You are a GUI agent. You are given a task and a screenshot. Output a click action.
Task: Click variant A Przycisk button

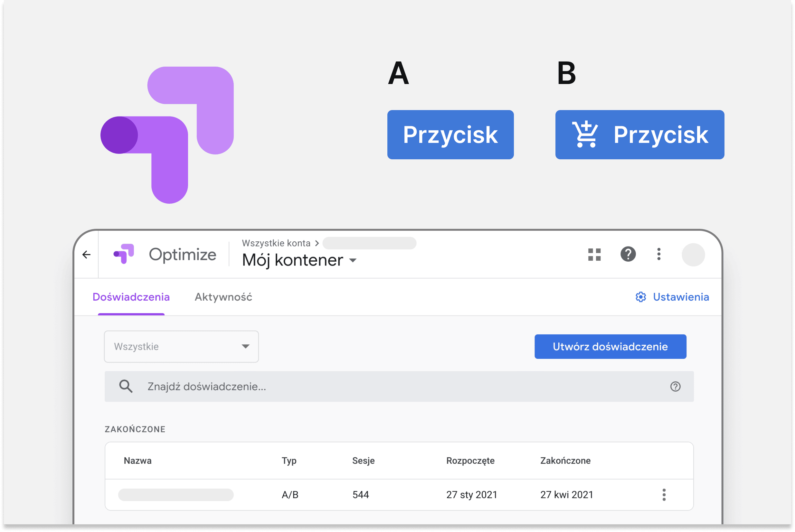[450, 135]
